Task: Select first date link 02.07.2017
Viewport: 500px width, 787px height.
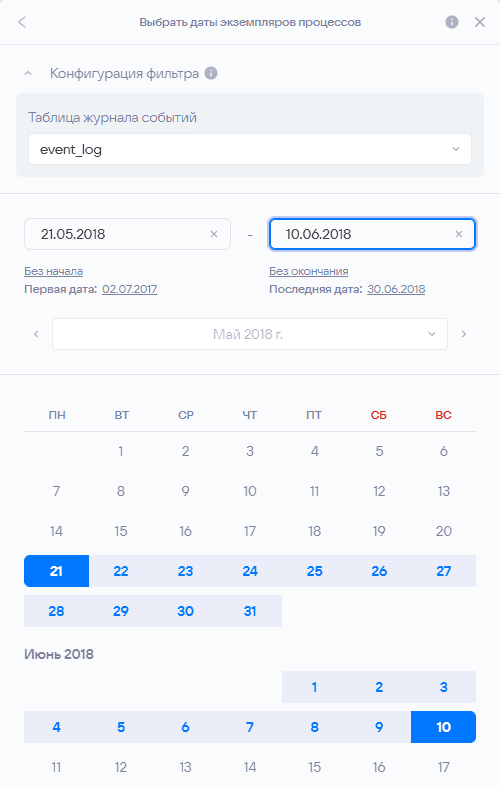Action: point(130,289)
